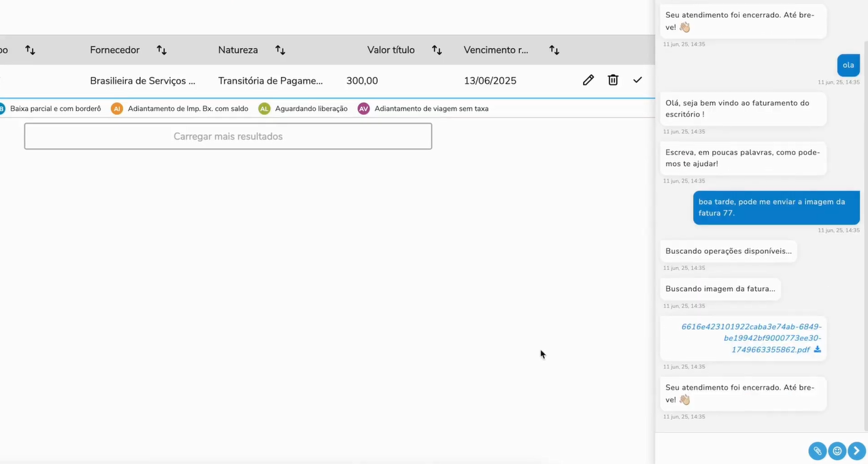Click the purple AV legend badge
The height and width of the screenshot is (466, 868).
tap(364, 109)
